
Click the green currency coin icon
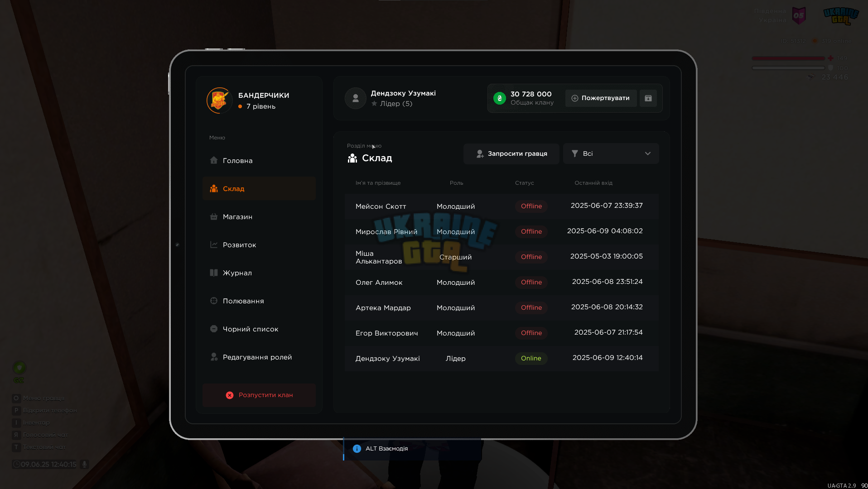coord(500,98)
